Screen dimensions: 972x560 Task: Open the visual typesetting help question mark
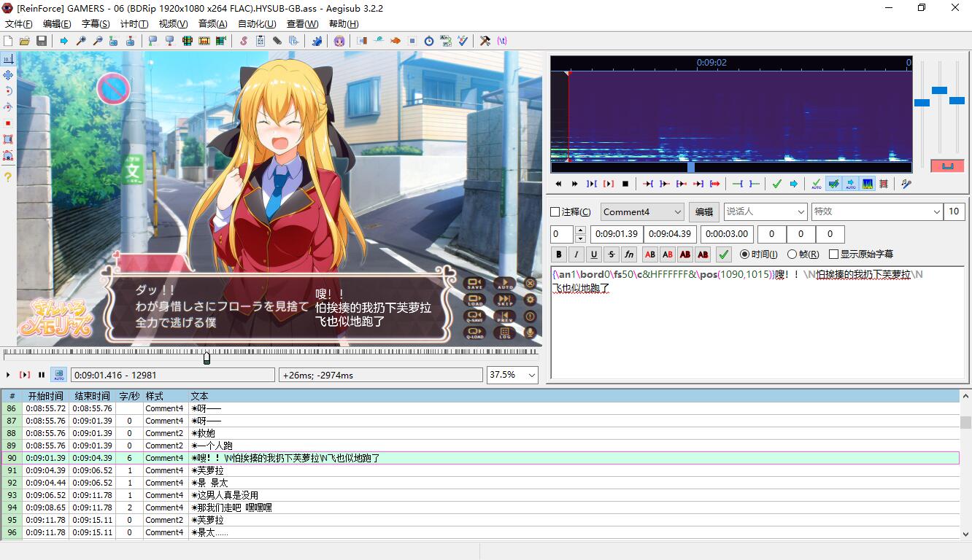(x=8, y=177)
